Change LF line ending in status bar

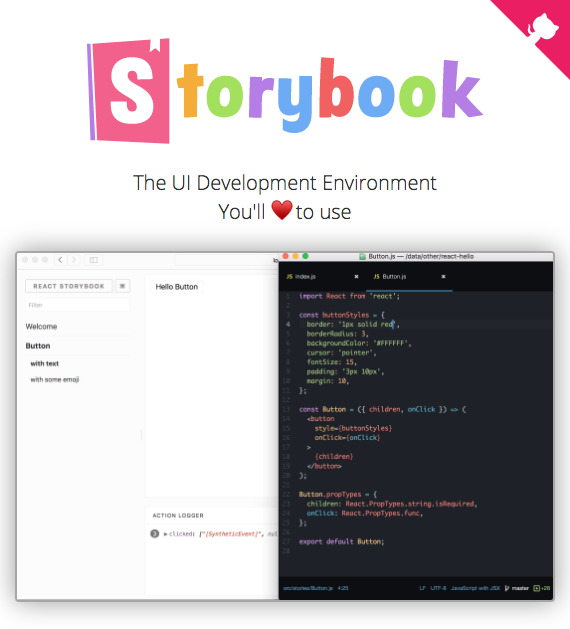[422, 588]
